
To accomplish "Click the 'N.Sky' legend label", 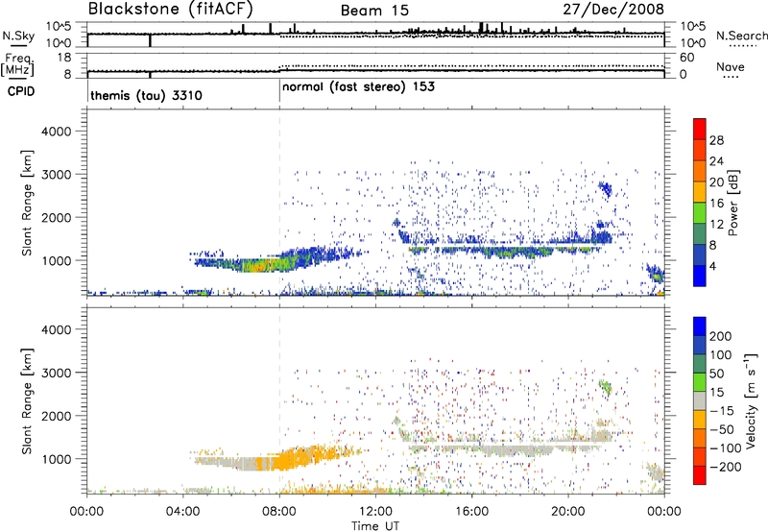I will [x=18, y=36].
